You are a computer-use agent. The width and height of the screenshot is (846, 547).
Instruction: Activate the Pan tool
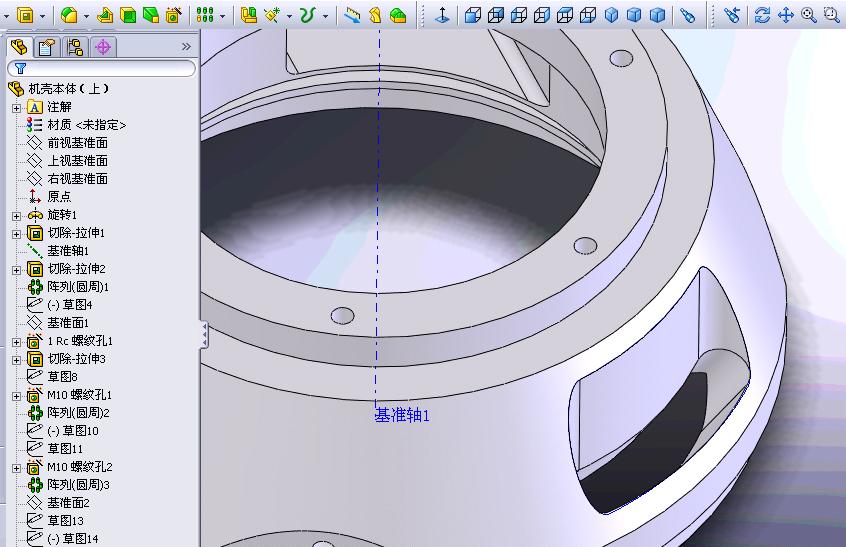click(x=786, y=15)
